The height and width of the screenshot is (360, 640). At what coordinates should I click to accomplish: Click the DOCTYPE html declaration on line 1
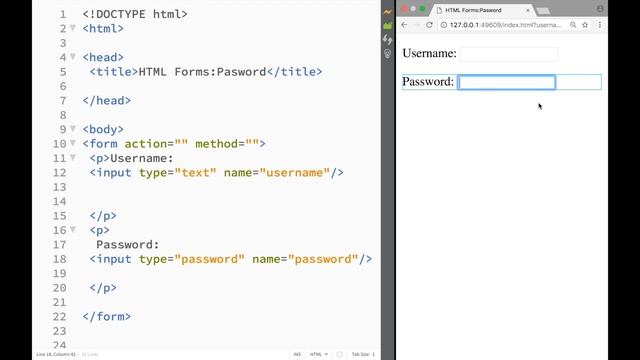coord(135,14)
